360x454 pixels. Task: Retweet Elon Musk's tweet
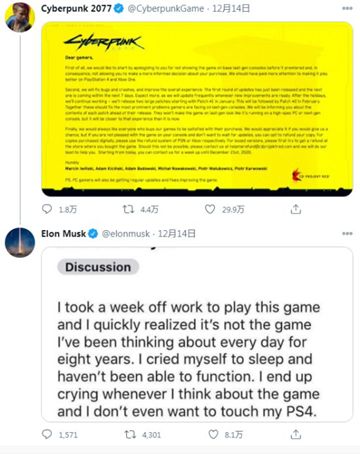(130, 434)
